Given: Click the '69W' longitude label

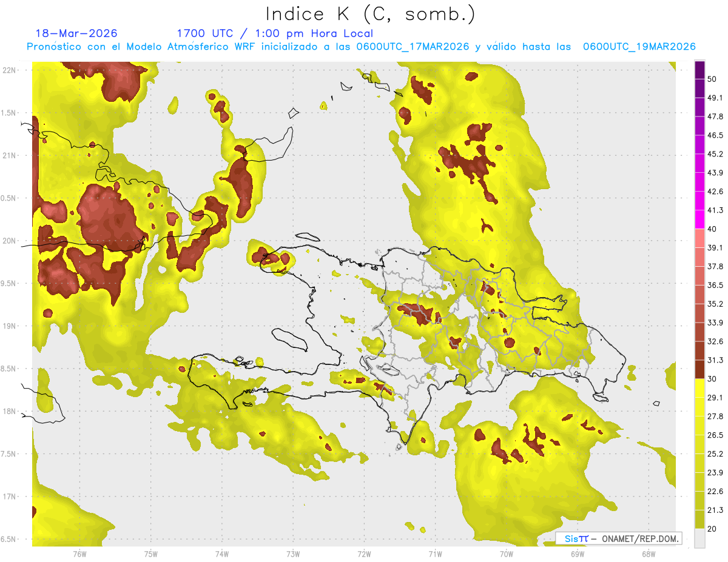Looking at the screenshot, I should tap(578, 554).
